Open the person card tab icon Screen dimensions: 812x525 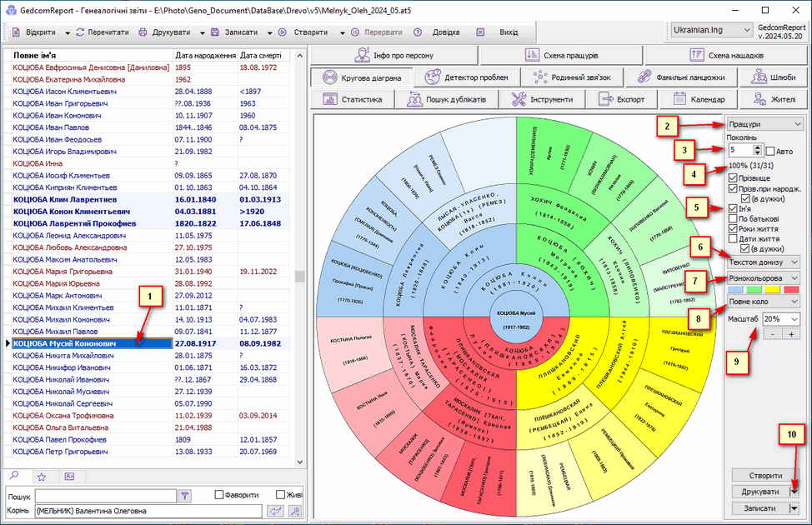click(x=70, y=476)
